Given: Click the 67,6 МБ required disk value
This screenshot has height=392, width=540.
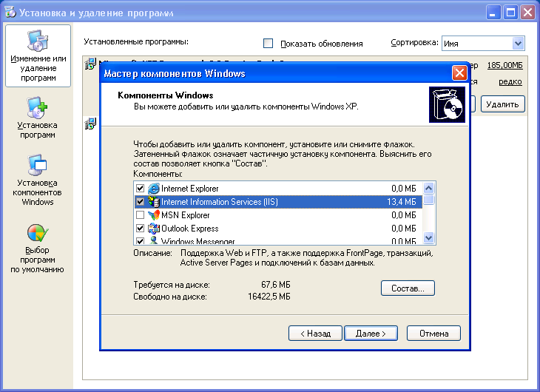Looking at the screenshot, I should pyautogui.click(x=275, y=285).
